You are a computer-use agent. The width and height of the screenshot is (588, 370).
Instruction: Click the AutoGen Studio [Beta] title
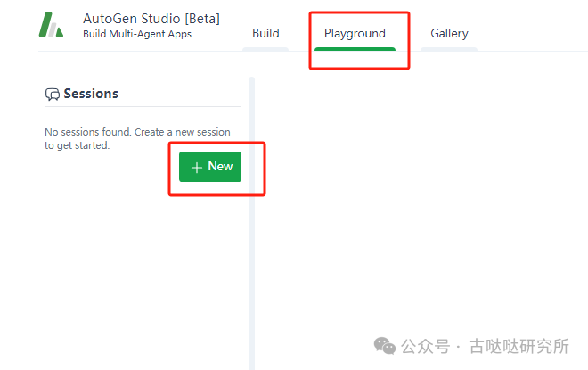point(151,19)
